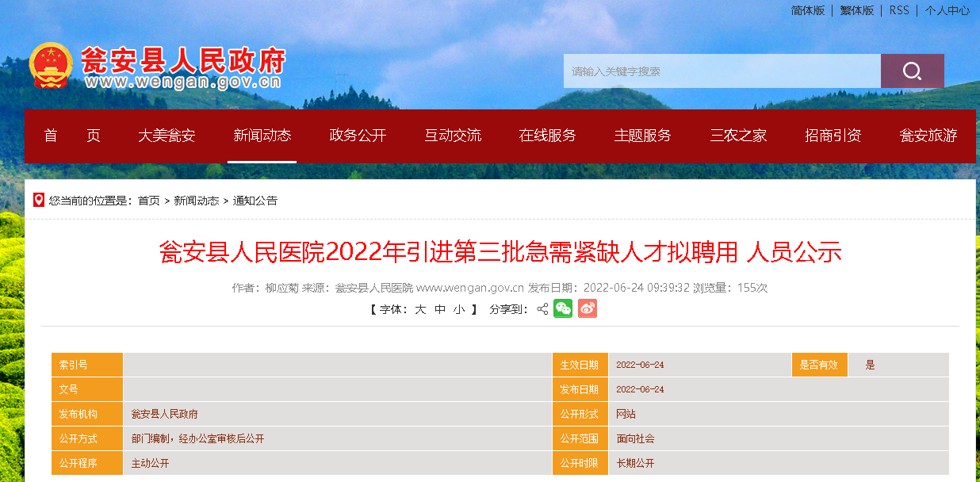Click 公开方式 label cell
Image resolution: width=980 pixels, height=482 pixels.
tap(87, 438)
